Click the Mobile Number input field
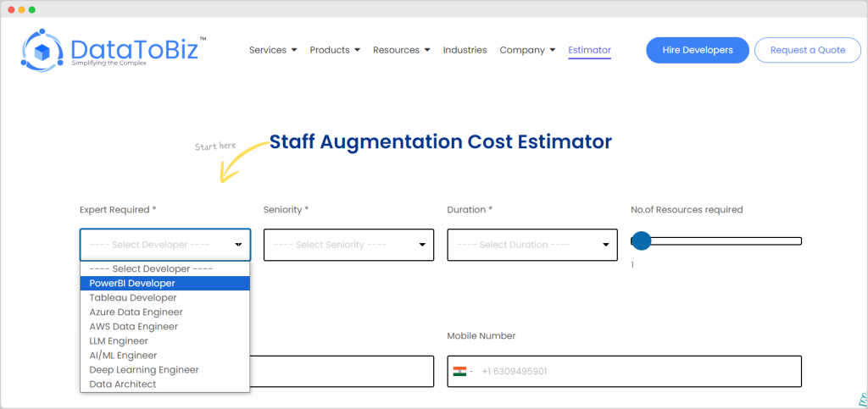This screenshot has height=409, width=868. 636,372
